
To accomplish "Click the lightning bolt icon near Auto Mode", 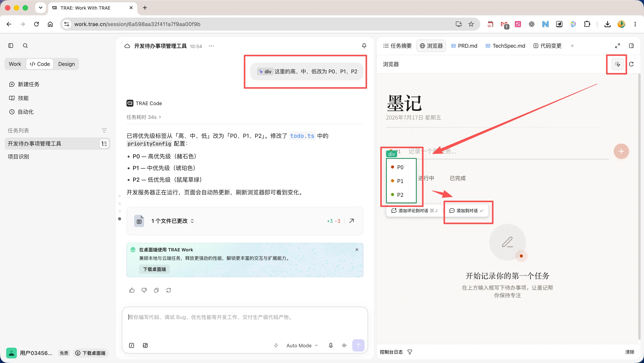I will click(276, 346).
